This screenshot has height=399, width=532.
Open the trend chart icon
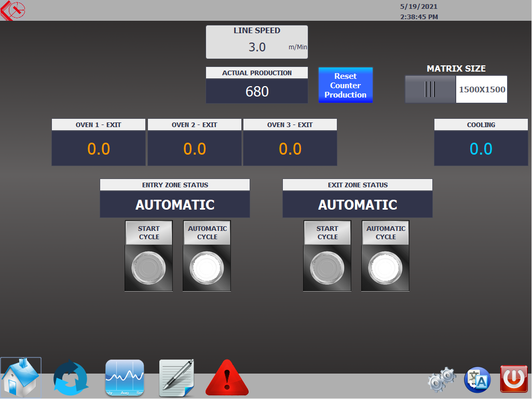coord(125,378)
